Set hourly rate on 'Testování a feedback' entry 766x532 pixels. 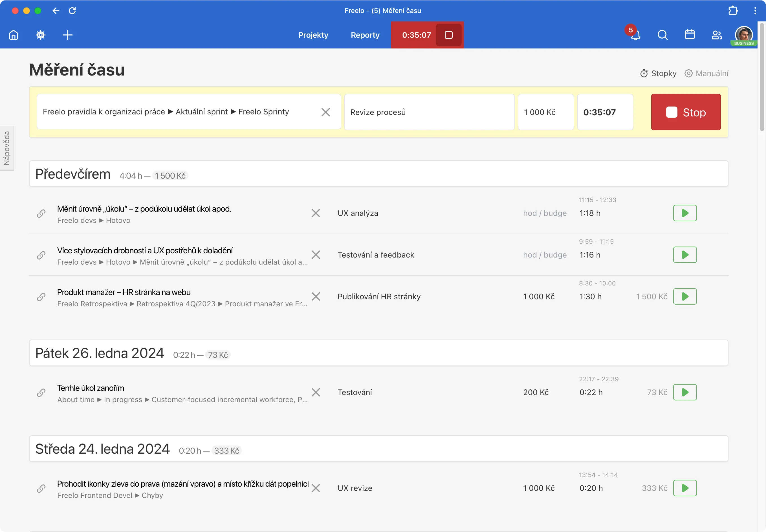click(545, 255)
